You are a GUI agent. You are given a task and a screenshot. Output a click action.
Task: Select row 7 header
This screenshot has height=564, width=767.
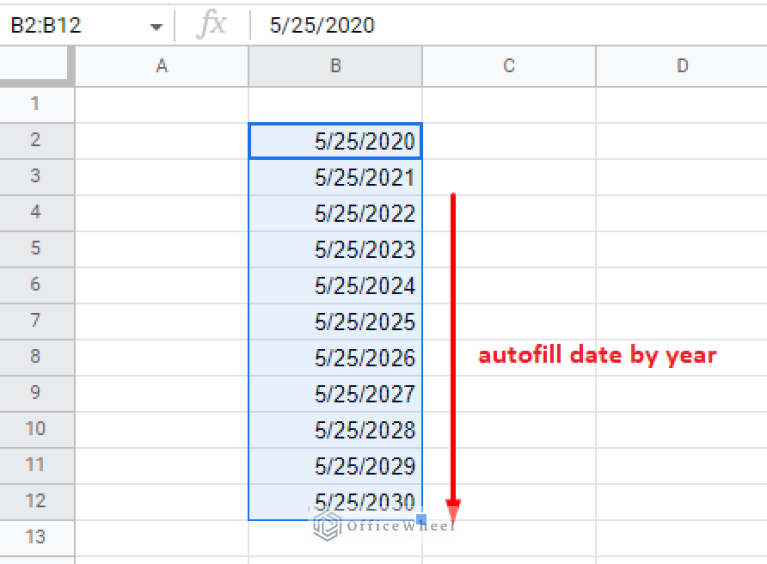[37, 321]
